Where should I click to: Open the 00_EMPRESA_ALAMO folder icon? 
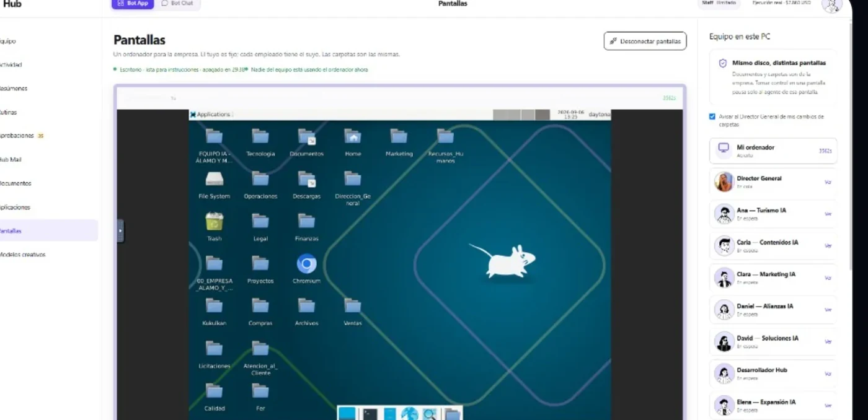pos(215,265)
